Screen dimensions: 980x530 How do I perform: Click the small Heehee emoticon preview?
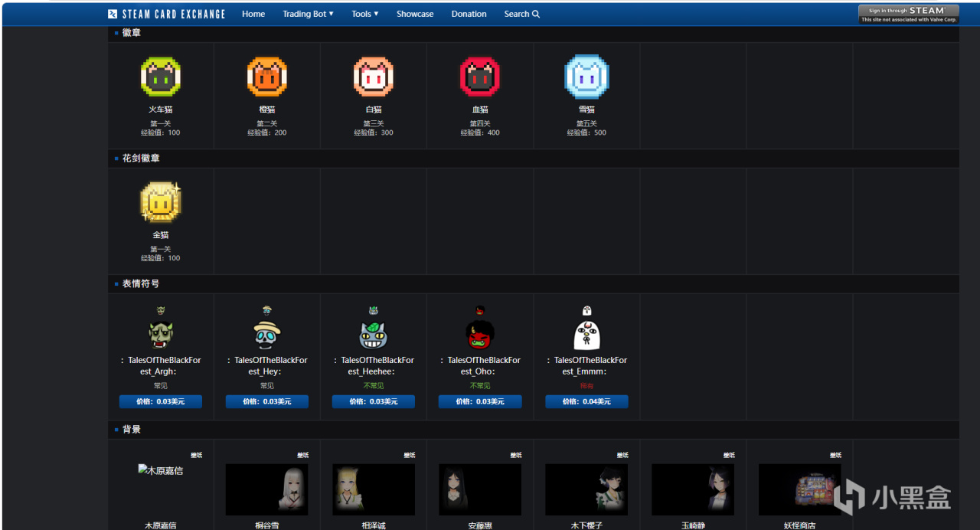pyautogui.click(x=373, y=310)
